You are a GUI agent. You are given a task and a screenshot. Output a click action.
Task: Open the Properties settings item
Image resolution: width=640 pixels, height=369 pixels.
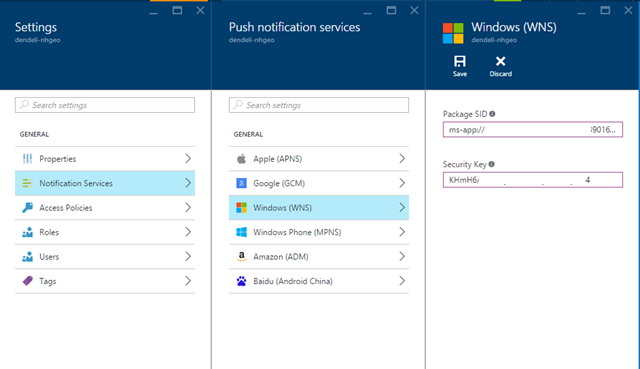tap(58, 159)
